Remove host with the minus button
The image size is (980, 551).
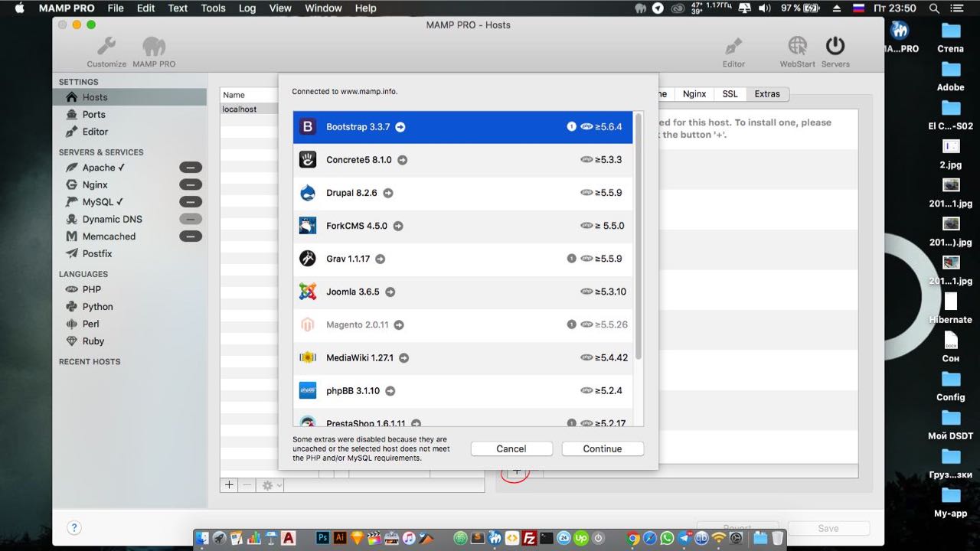(247, 485)
